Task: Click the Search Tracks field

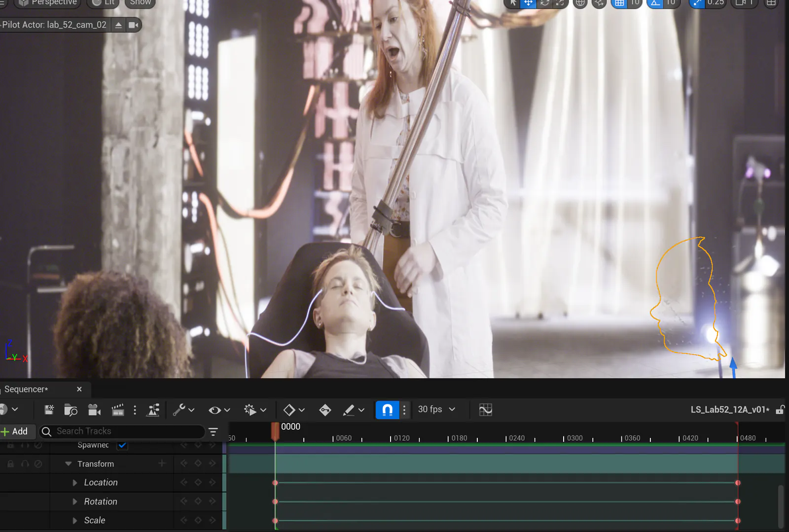Action: point(122,431)
